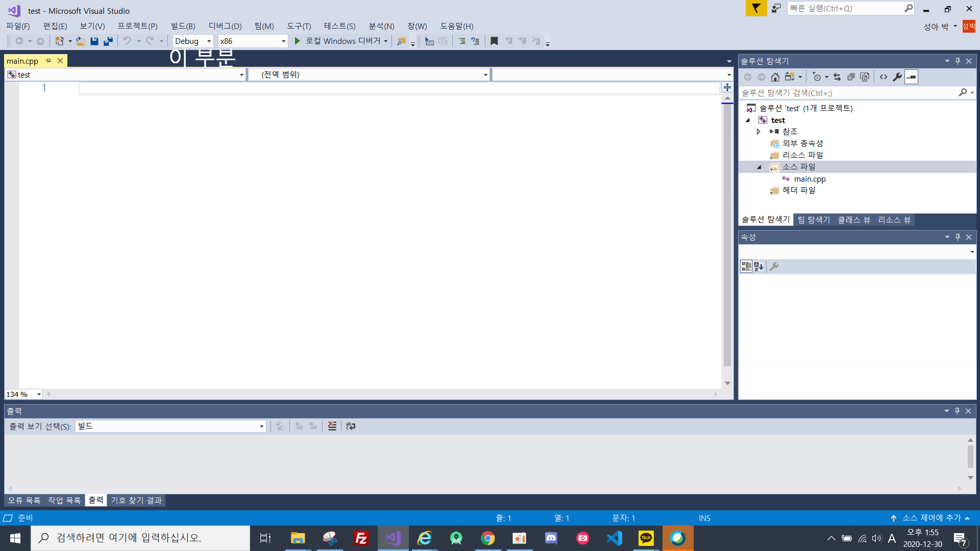Toggle the preview selected items button
This screenshot has height=551, width=980.
click(911, 77)
